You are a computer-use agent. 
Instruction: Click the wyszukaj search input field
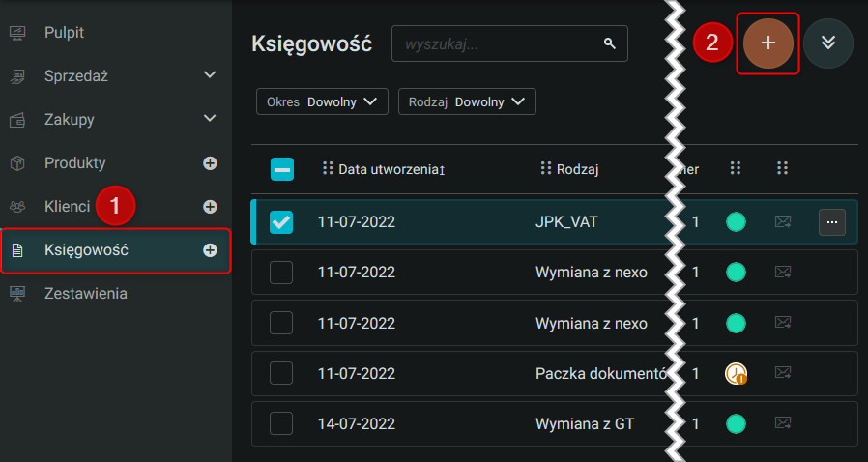tap(498, 43)
